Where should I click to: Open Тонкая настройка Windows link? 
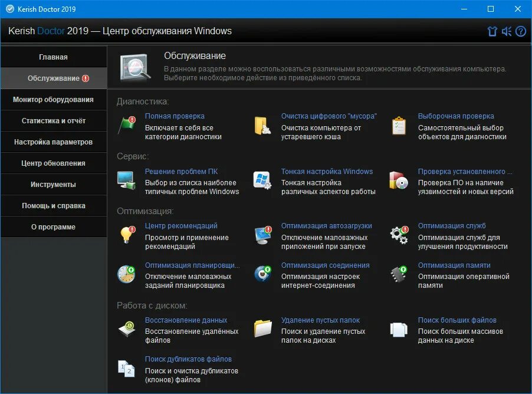pos(327,172)
